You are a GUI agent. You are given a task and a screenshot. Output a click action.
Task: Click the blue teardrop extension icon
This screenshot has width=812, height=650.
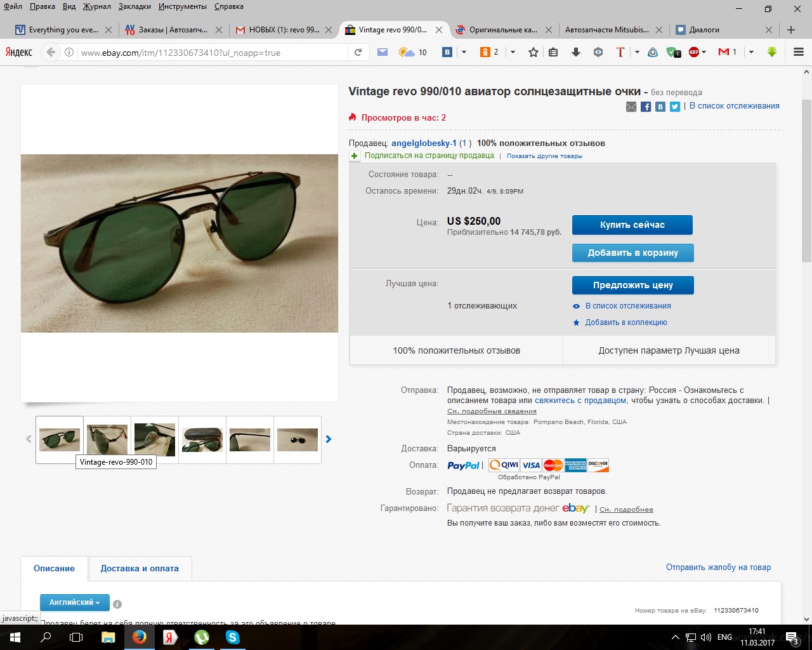click(653, 53)
